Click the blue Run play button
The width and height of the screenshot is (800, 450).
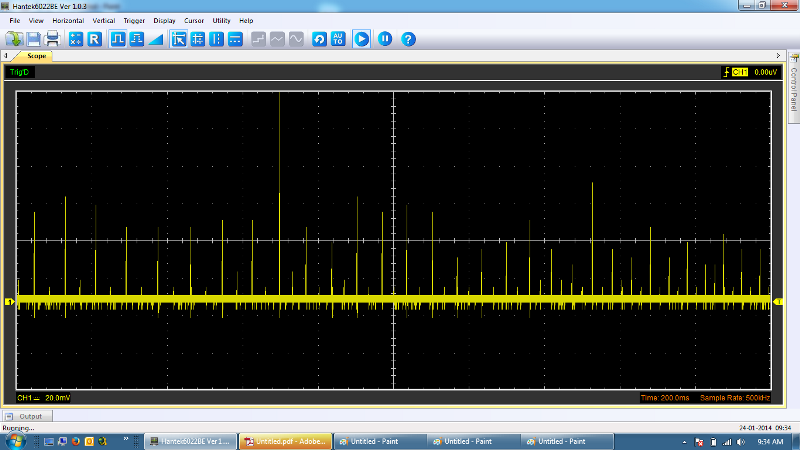pyautogui.click(x=361, y=39)
